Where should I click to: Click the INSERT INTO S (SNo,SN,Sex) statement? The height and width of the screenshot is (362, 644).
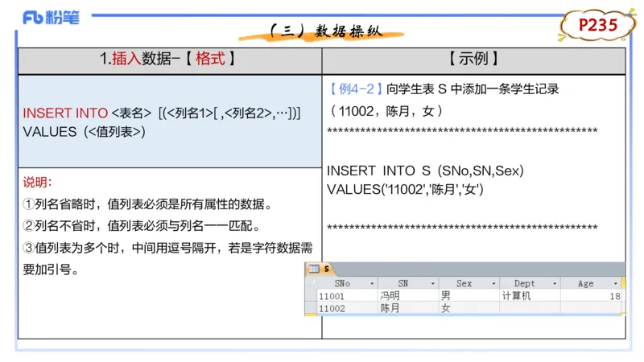pos(425,171)
